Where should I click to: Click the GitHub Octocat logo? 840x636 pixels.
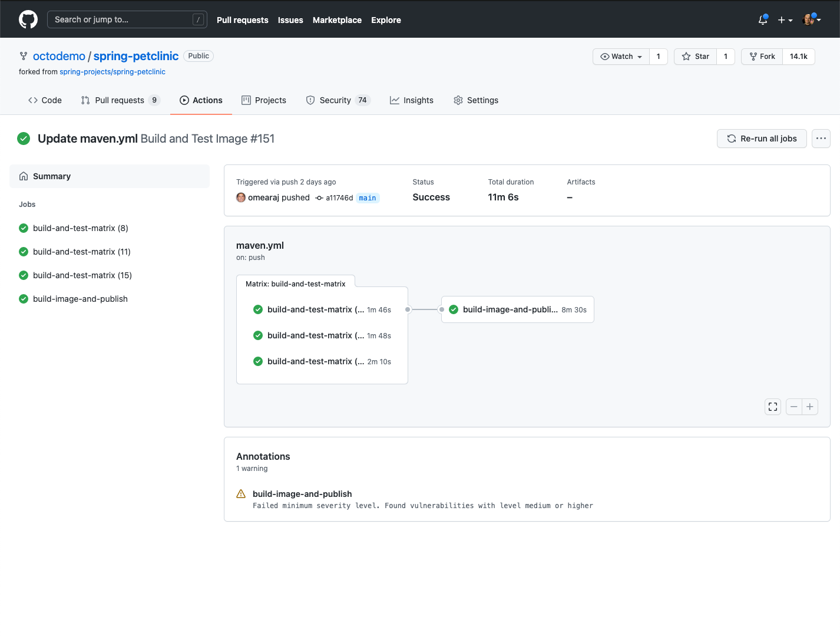(28, 19)
